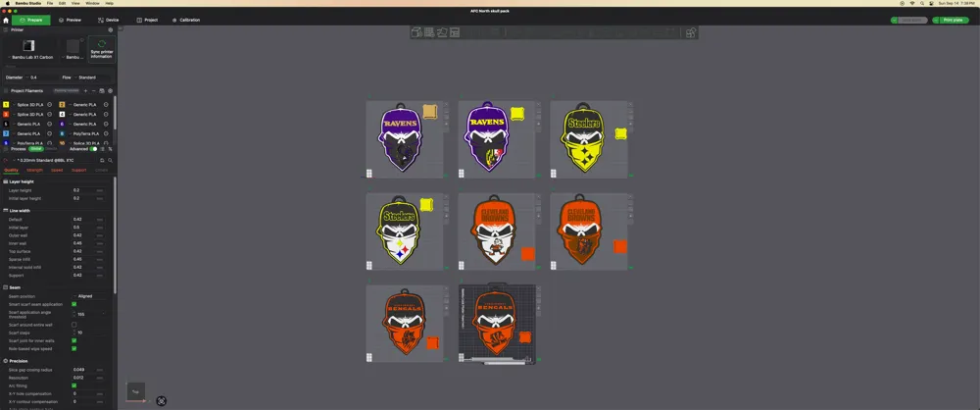Click filament 1 yellow color swatch

(x=6, y=105)
